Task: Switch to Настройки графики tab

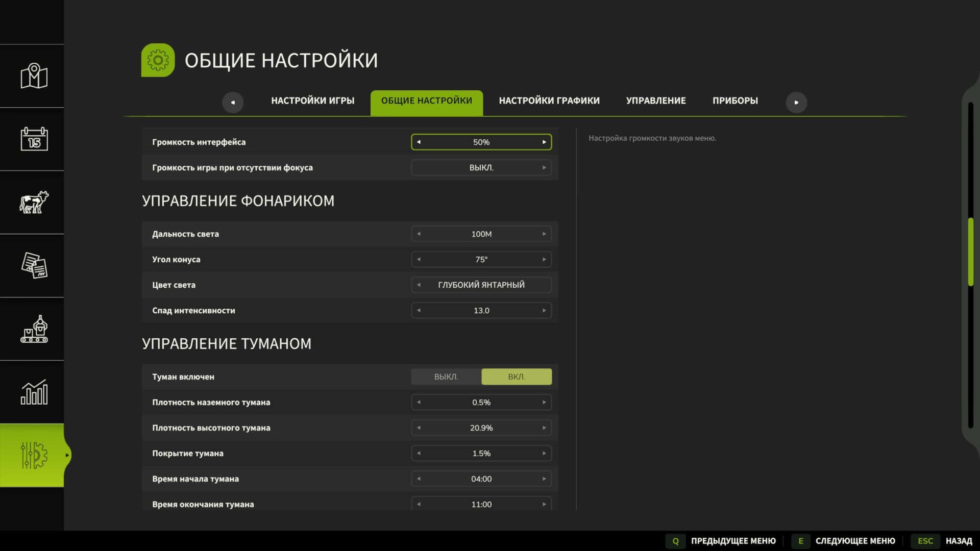Action: 549,101
